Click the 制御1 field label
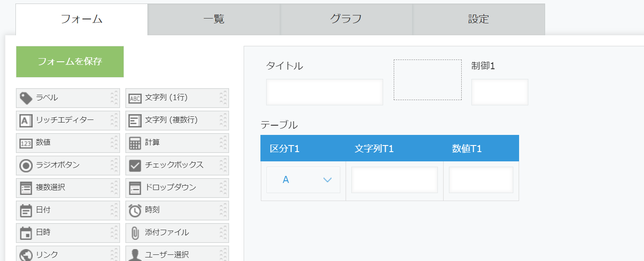This screenshot has height=261, width=644. click(x=483, y=66)
